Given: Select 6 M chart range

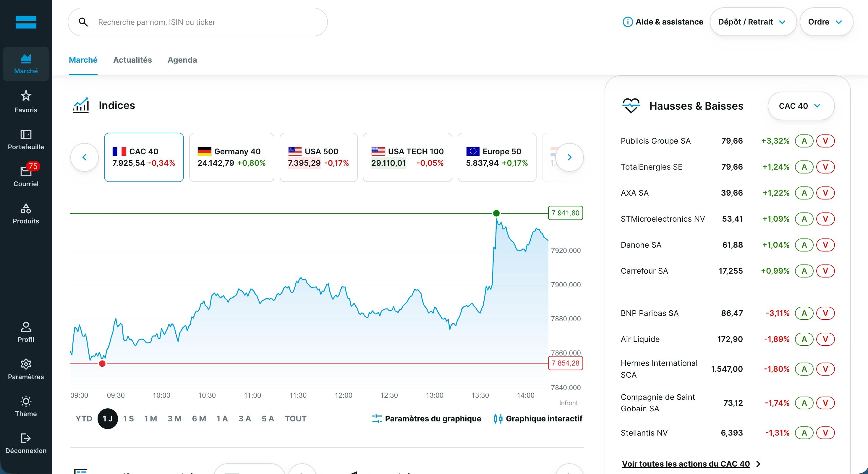Looking at the screenshot, I should tap(199, 419).
